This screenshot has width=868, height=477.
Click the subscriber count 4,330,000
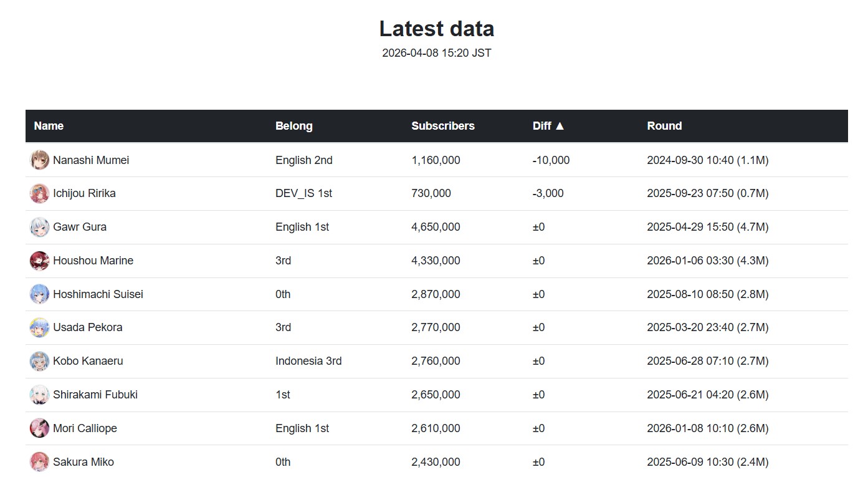tap(436, 261)
